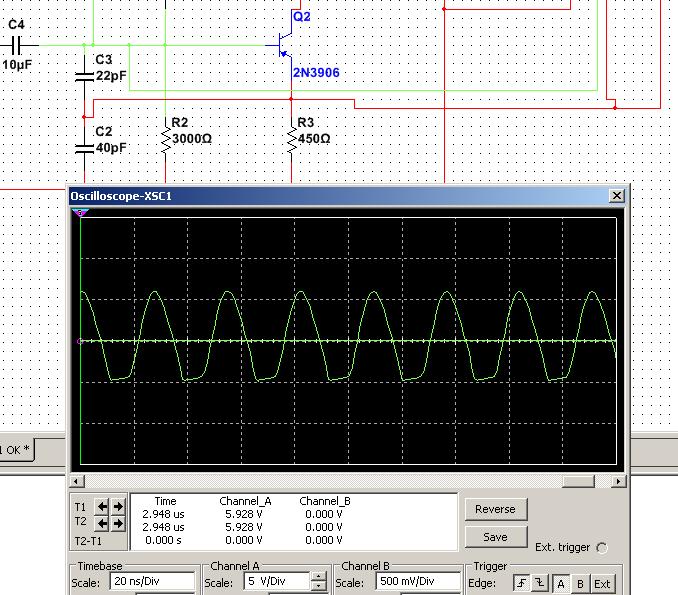Decrease Channel A scale with down arrow
678x595 pixels.
point(318,585)
